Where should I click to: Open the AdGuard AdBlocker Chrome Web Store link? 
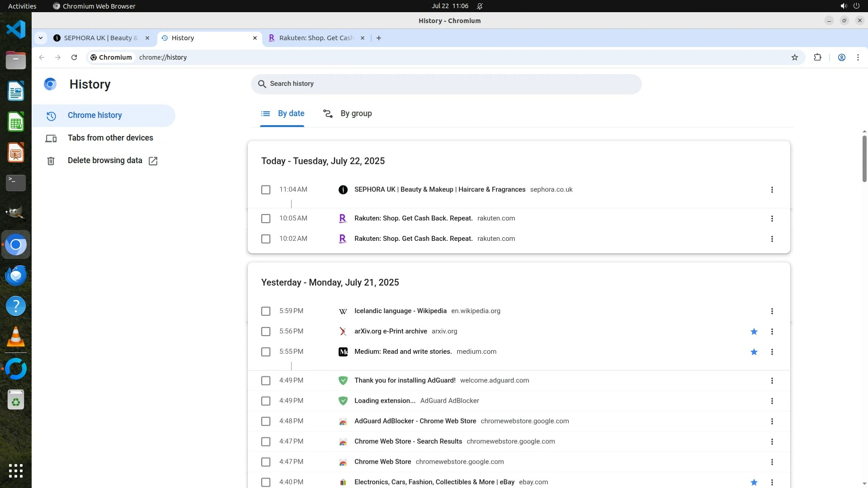click(415, 421)
